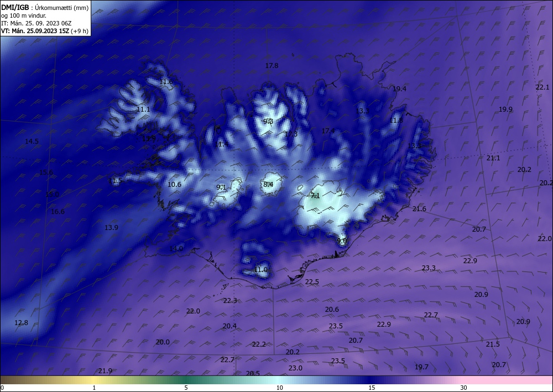
Task: Click the 19.9 value on the map
Action: coord(505,109)
